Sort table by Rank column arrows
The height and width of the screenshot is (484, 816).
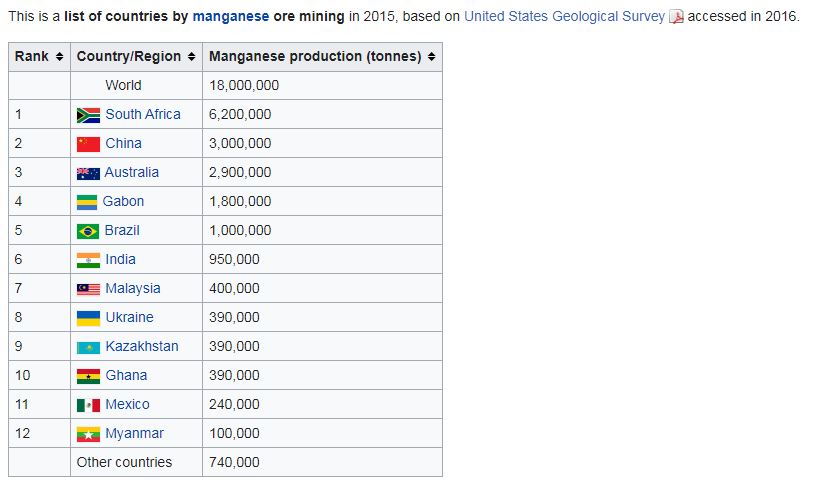click(59, 57)
